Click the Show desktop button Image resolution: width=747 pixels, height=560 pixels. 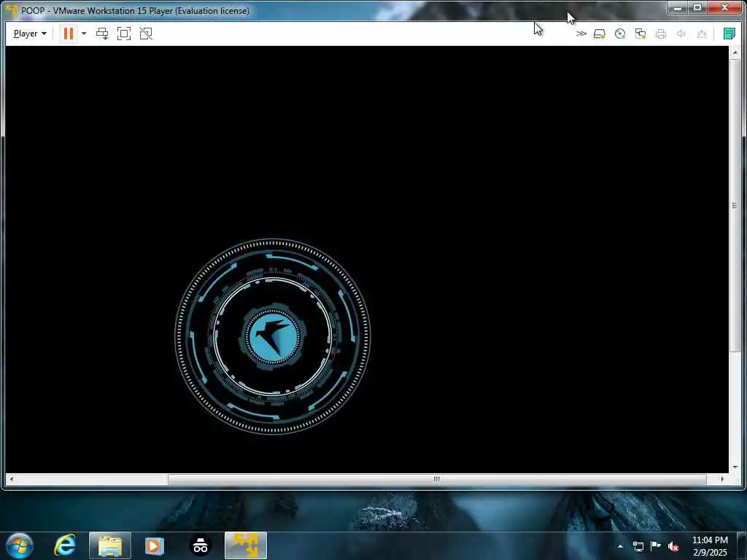point(742,545)
